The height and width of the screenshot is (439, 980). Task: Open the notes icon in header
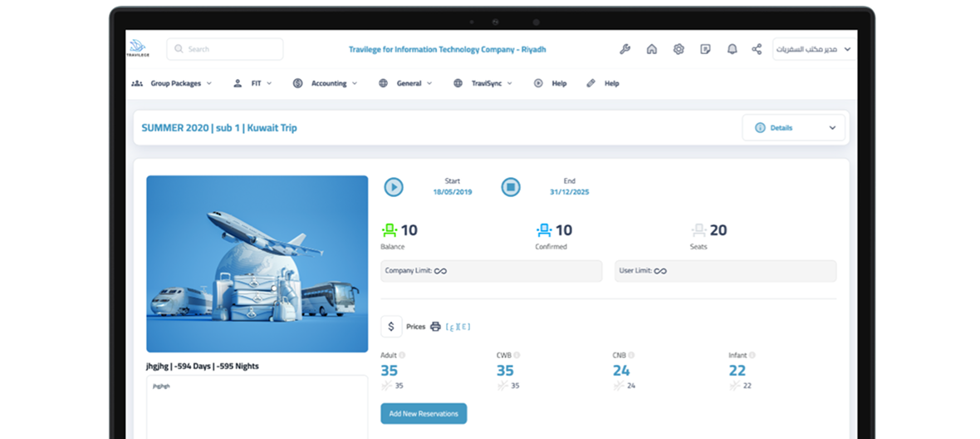click(x=705, y=49)
